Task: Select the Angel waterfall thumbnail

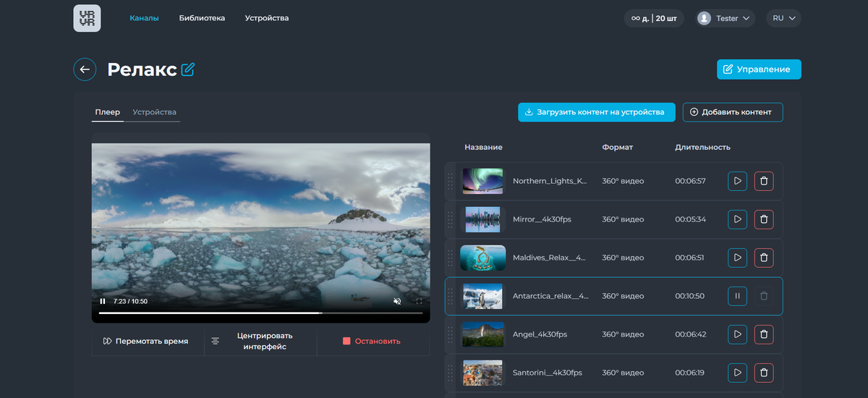Action: tap(482, 334)
